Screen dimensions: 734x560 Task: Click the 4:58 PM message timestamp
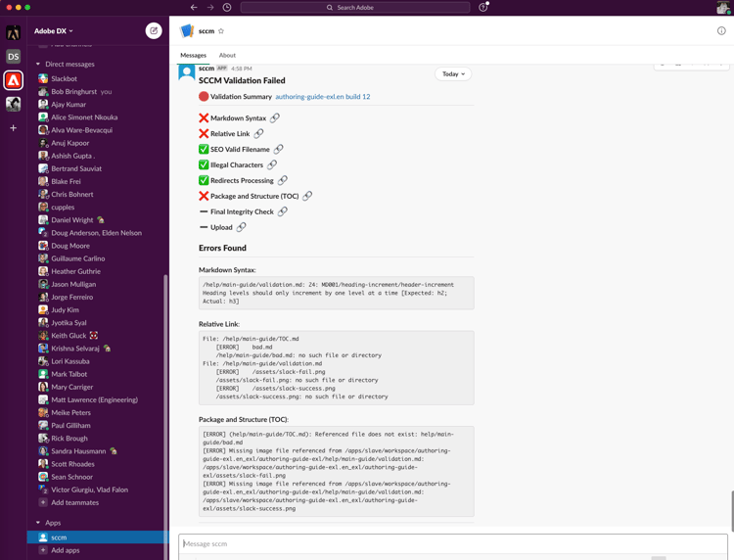241,69
